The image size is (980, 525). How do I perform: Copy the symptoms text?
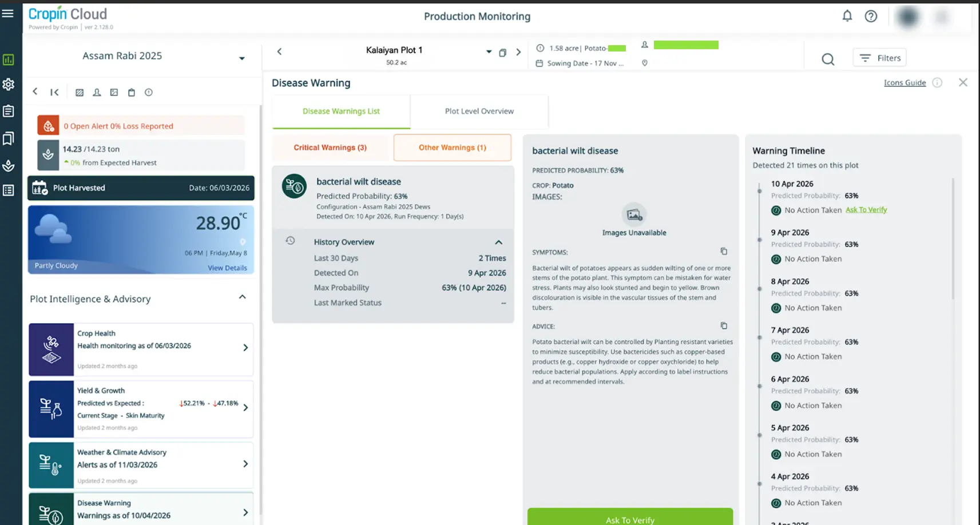point(724,252)
